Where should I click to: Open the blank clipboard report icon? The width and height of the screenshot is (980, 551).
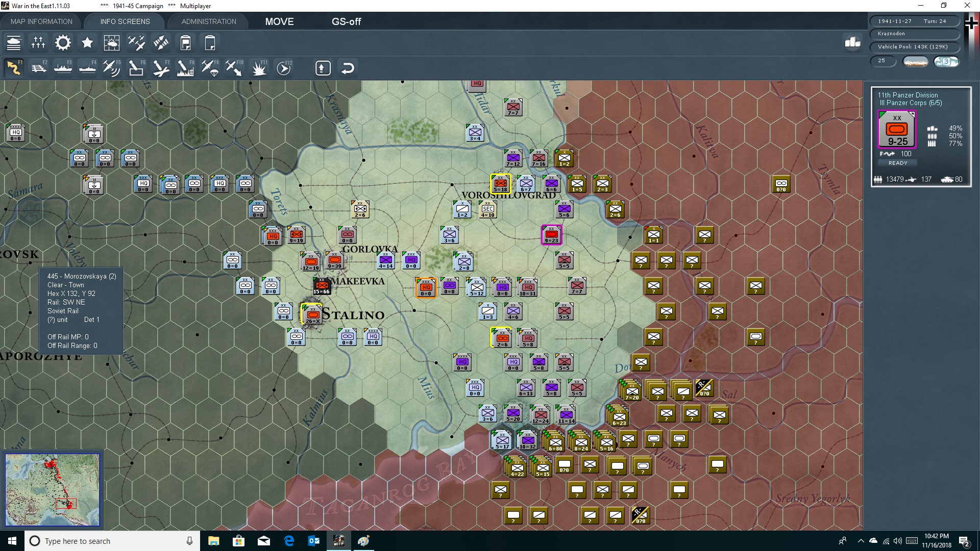pos(210,43)
